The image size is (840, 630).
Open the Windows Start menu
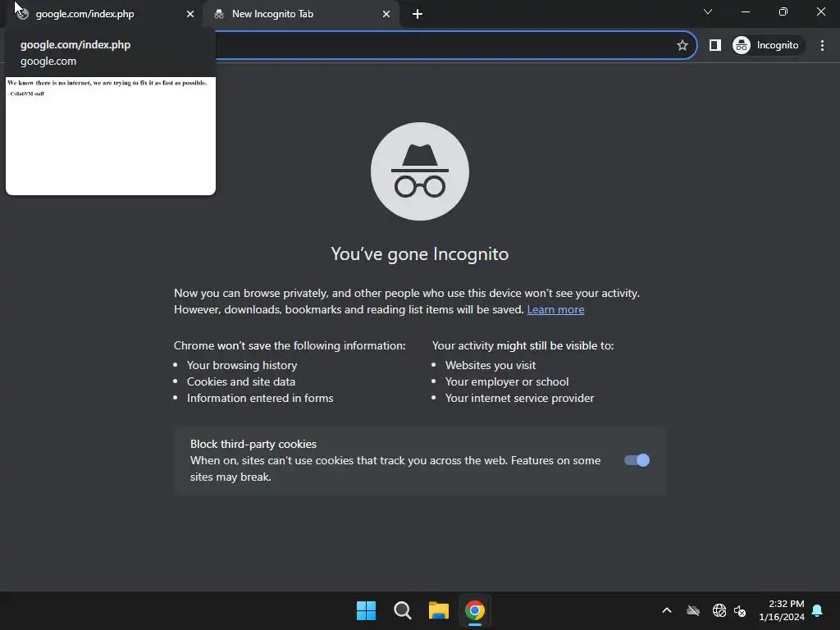(367, 610)
